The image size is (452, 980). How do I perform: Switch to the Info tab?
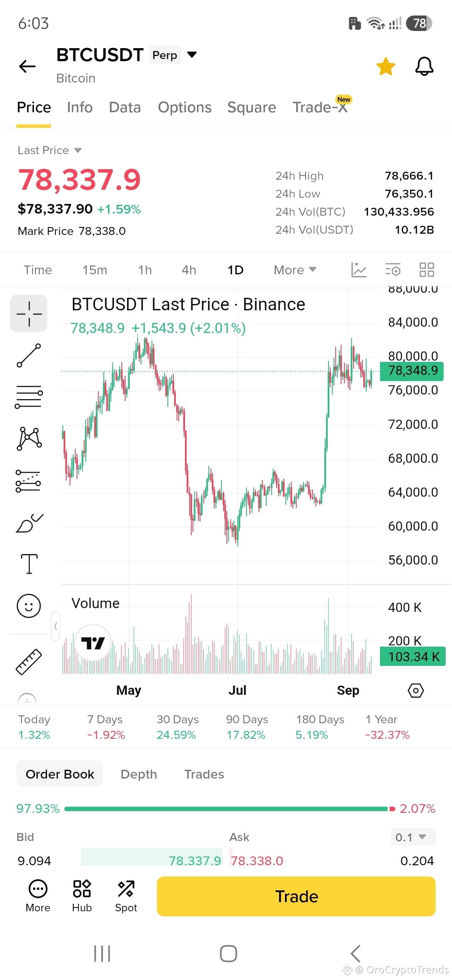pos(80,108)
